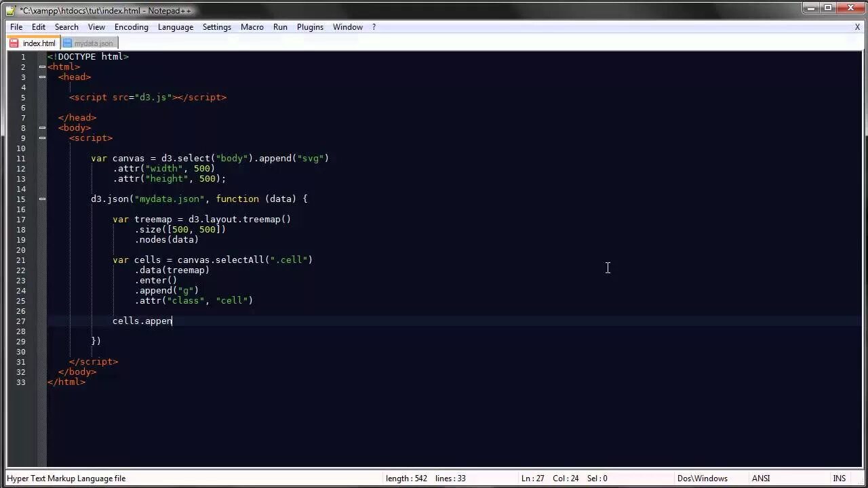Click the '})' closing line 29
This screenshot has height=488, width=868.
(96, 342)
